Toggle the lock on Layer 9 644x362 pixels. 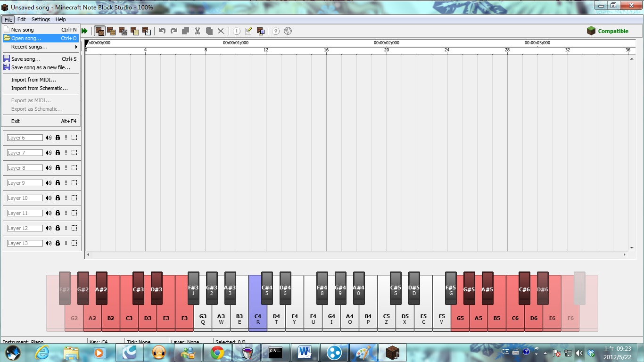(x=58, y=183)
